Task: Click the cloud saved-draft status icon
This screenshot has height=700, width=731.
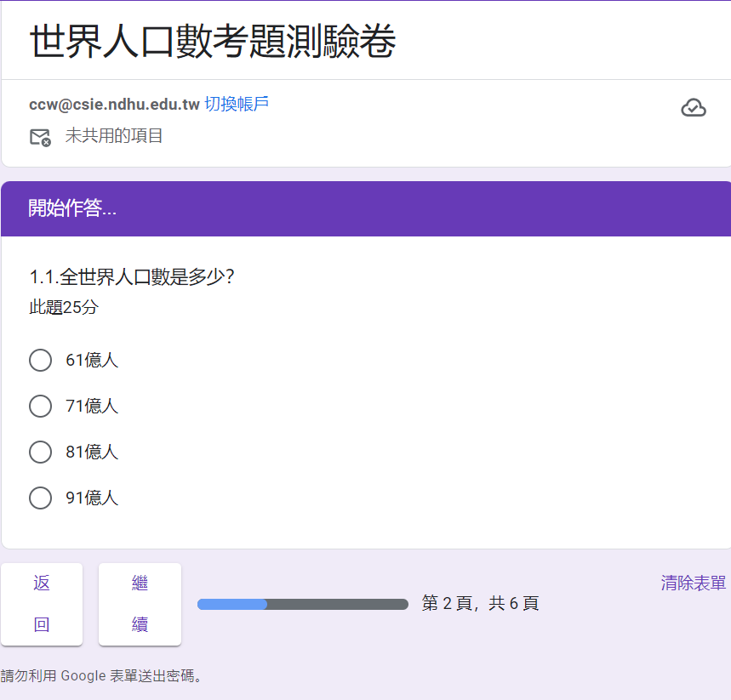Action: (694, 108)
